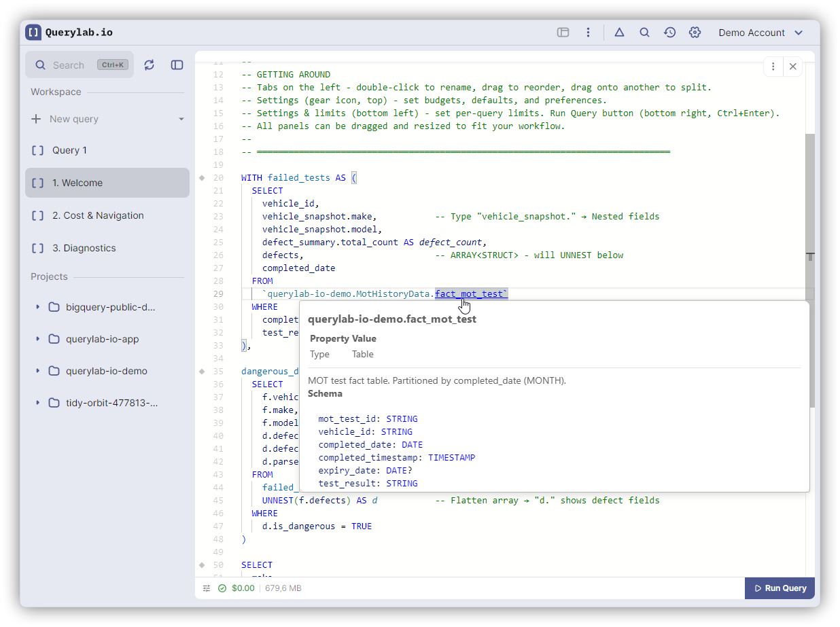The width and height of the screenshot is (840, 627).
Task: Click the fact_mot_test table link
Action: [469, 294]
